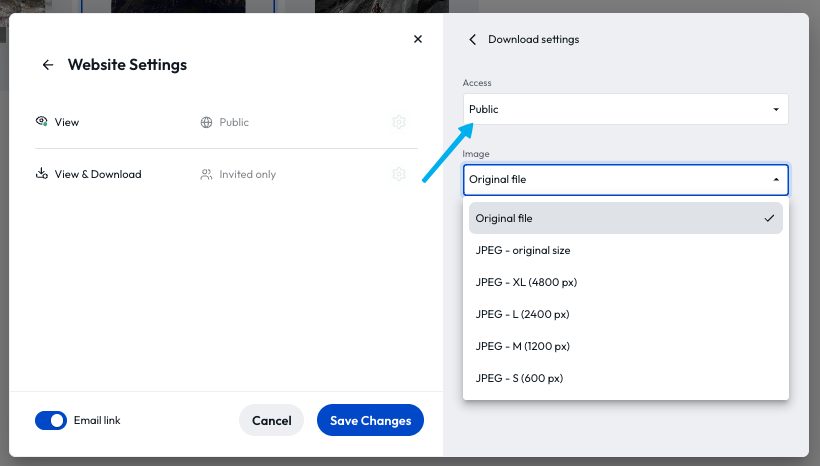Disable the Email link toggle
Screen dimensions: 820x466
(51, 420)
